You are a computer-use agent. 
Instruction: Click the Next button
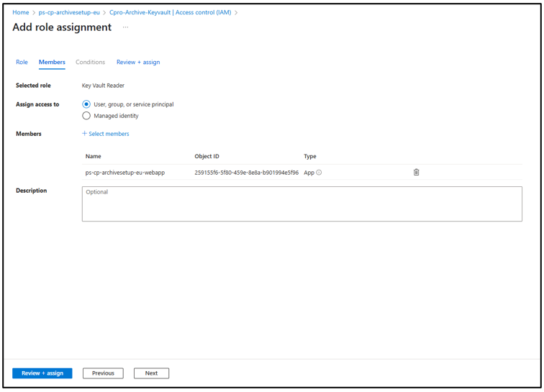click(151, 373)
